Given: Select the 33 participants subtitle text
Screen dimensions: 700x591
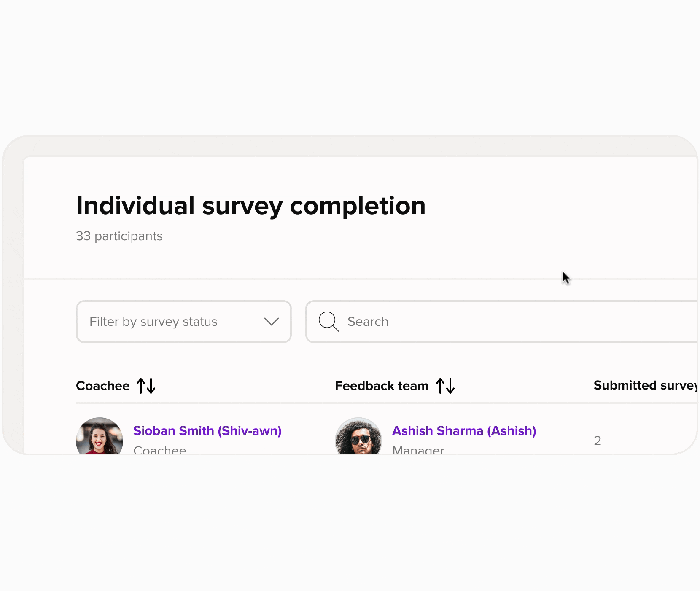Looking at the screenshot, I should click(x=119, y=236).
